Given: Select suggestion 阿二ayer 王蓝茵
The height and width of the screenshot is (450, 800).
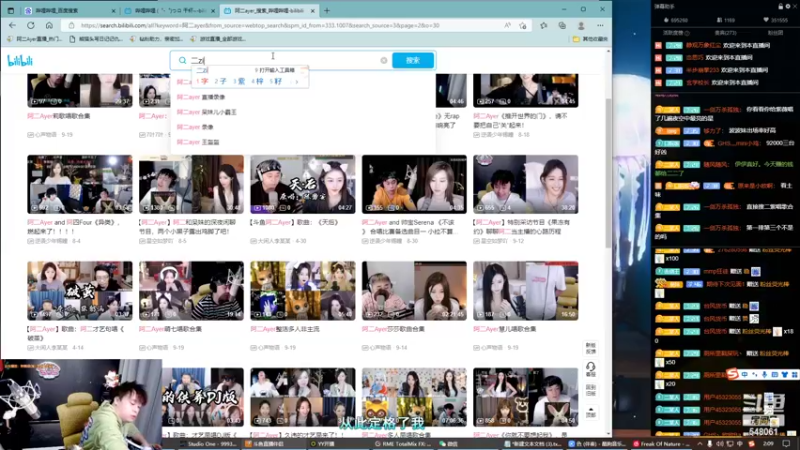Looking at the screenshot, I should [198, 142].
